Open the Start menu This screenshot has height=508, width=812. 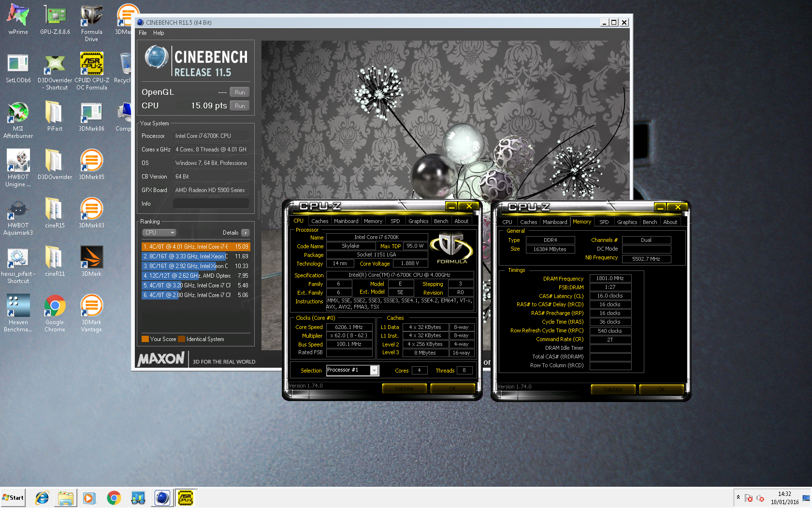click(x=13, y=497)
